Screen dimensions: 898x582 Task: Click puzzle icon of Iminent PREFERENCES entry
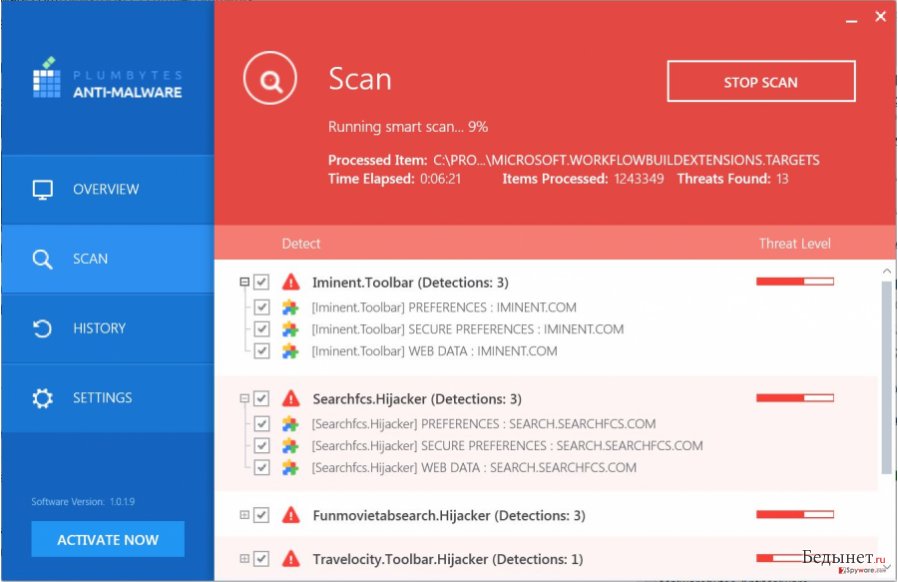290,308
